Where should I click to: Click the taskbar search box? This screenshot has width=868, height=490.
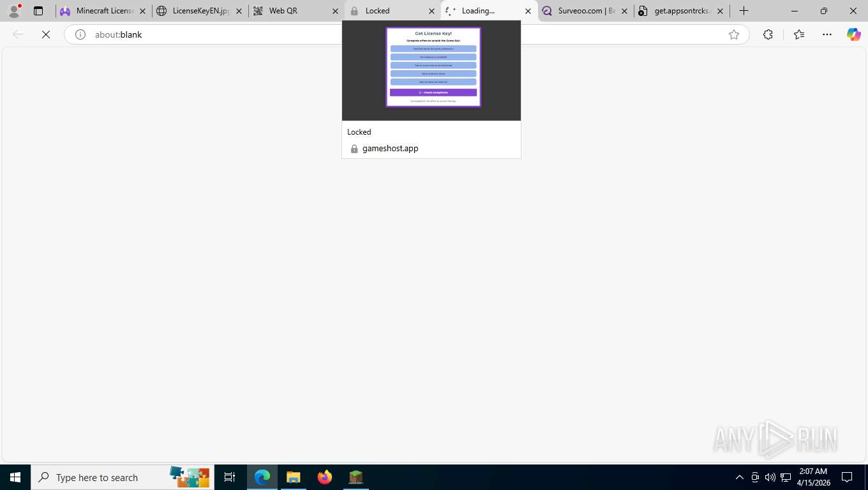click(x=122, y=477)
